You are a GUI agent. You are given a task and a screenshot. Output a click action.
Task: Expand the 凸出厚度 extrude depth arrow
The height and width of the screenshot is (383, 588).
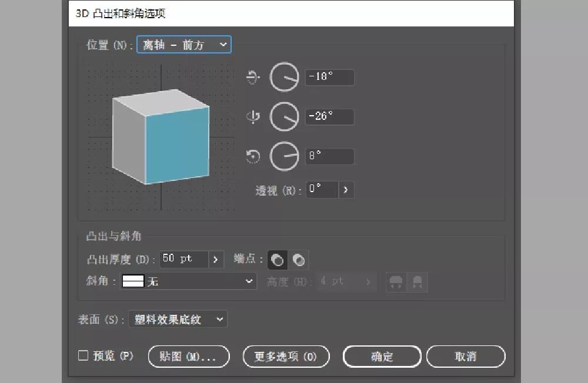[216, 259]
